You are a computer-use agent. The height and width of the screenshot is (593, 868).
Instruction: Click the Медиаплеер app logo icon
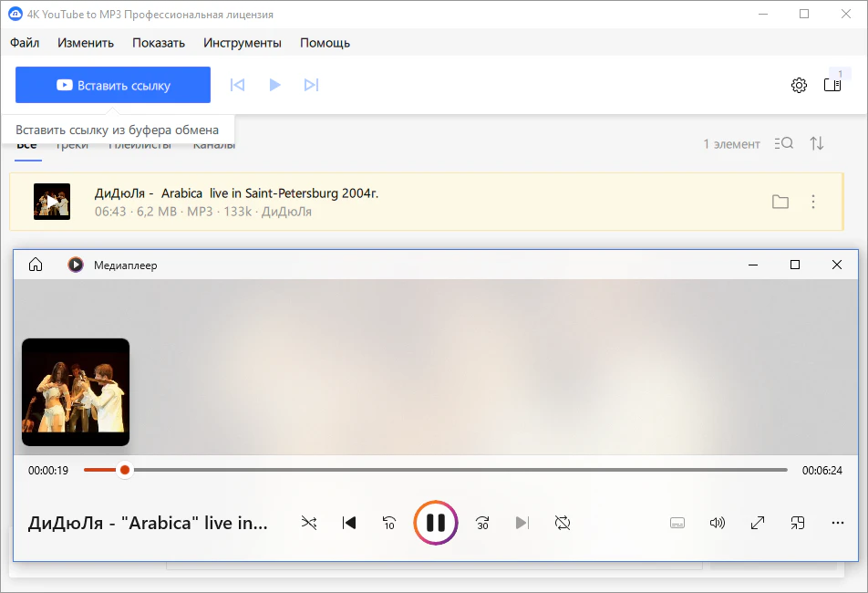76,265
